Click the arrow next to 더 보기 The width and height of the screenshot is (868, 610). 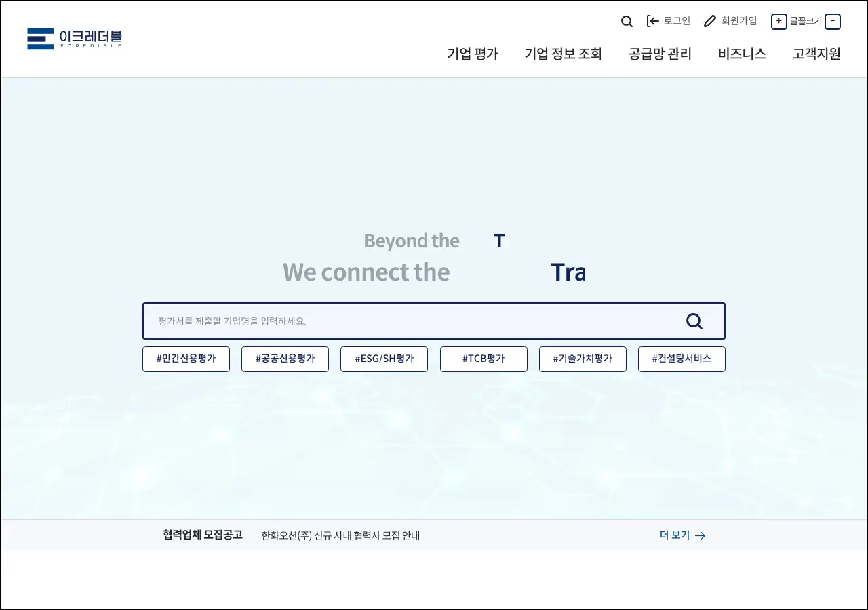click(x=701, y=535)
